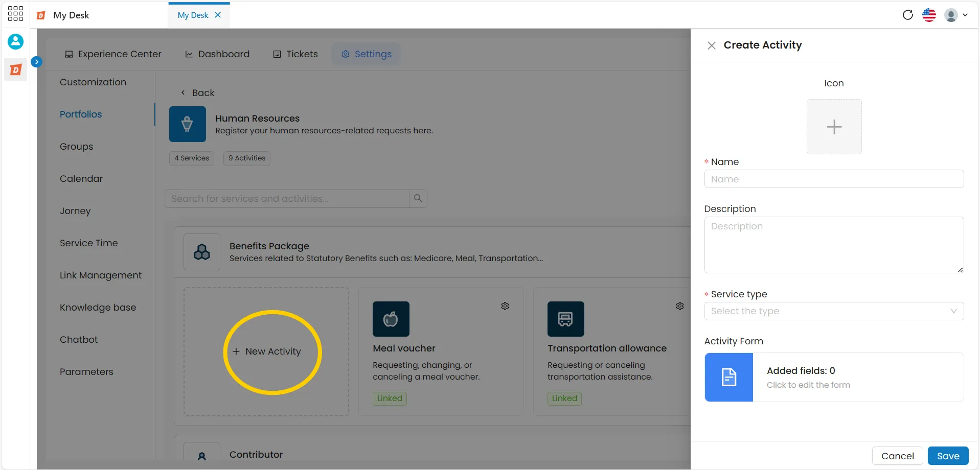The image size is (980, 470).
Task: Edit the Activity Form document icon
Action: click(729, 378)
